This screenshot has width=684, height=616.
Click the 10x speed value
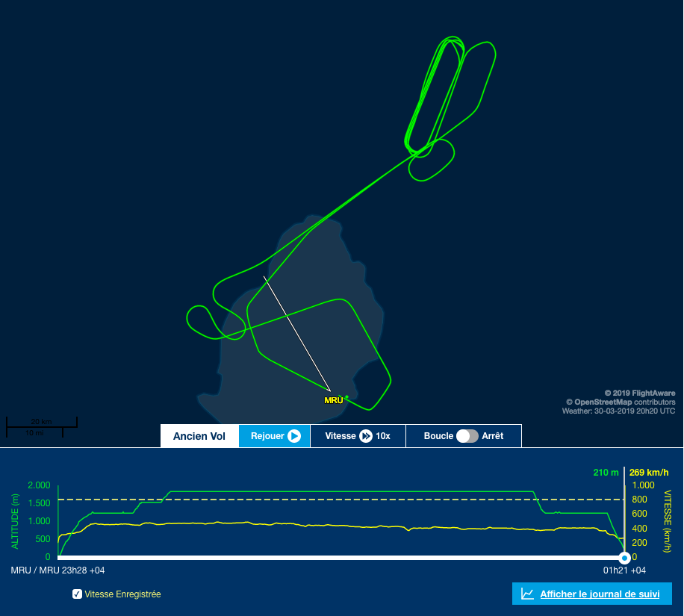[x=383, y=436]
